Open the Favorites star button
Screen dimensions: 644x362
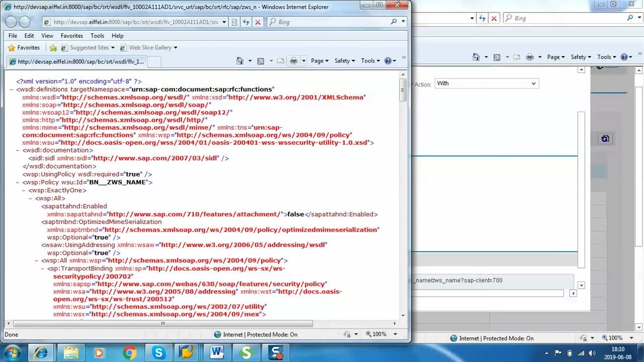pos(24,48)
